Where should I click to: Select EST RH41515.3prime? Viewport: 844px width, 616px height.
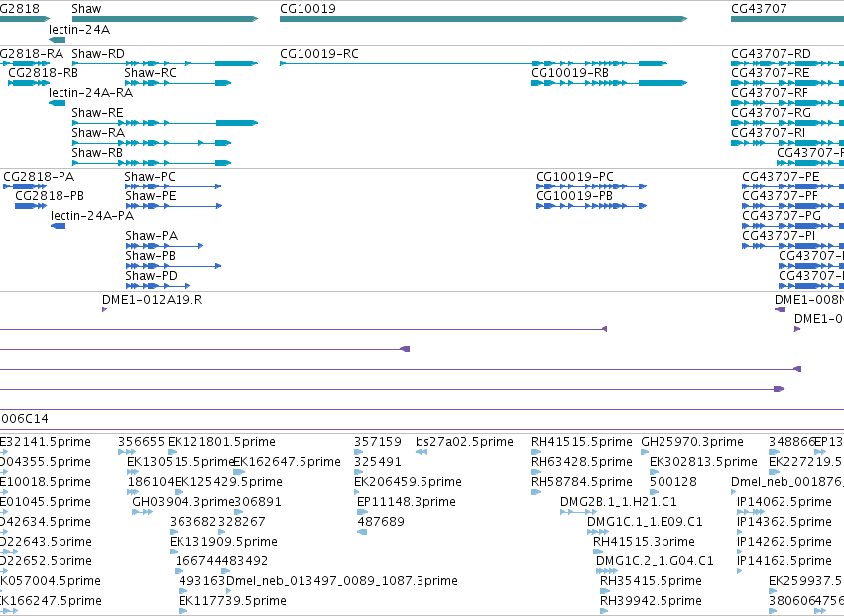644,542
